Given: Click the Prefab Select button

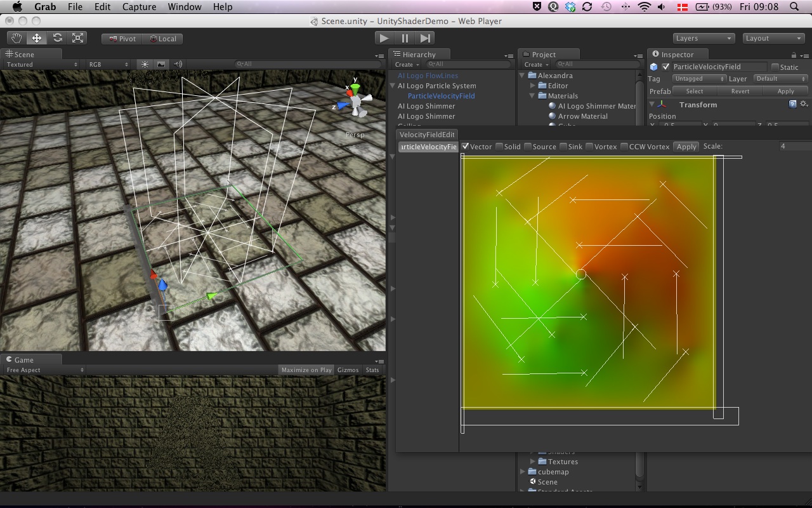Looking at the screenshot, I should click(x=695, y=91).
